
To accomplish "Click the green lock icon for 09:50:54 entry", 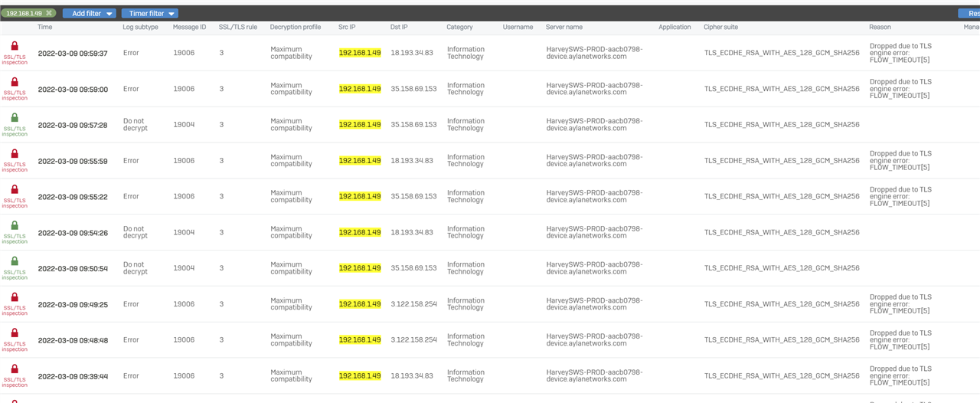I will [15, 261].
